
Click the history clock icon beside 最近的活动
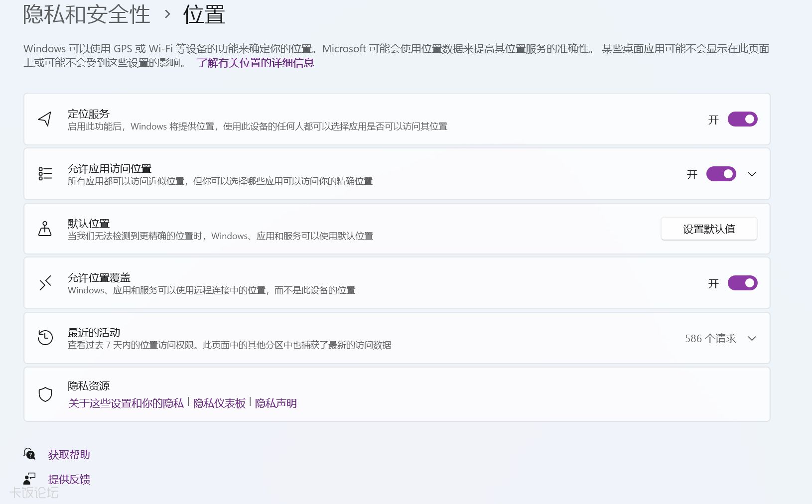point(45,338)
